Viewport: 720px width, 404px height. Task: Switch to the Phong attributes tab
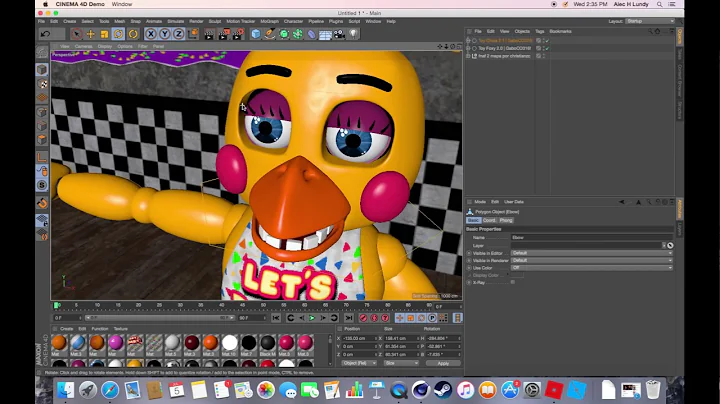point(506,220)
